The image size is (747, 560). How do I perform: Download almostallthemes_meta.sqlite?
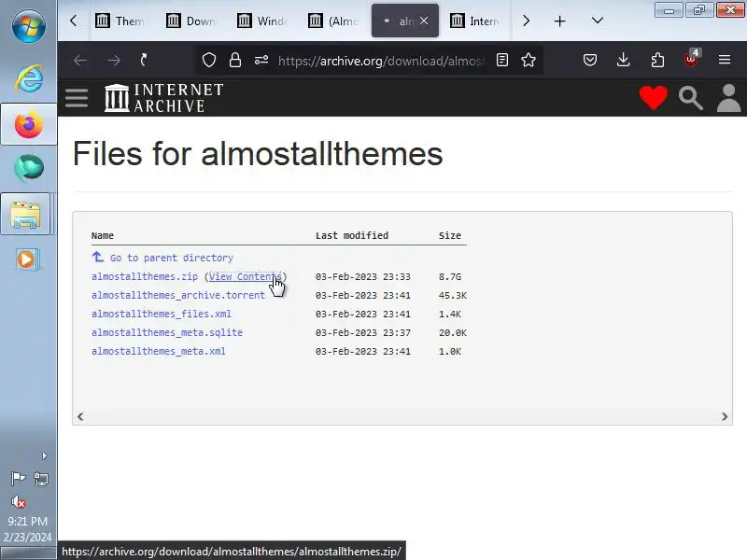[167, 332]
